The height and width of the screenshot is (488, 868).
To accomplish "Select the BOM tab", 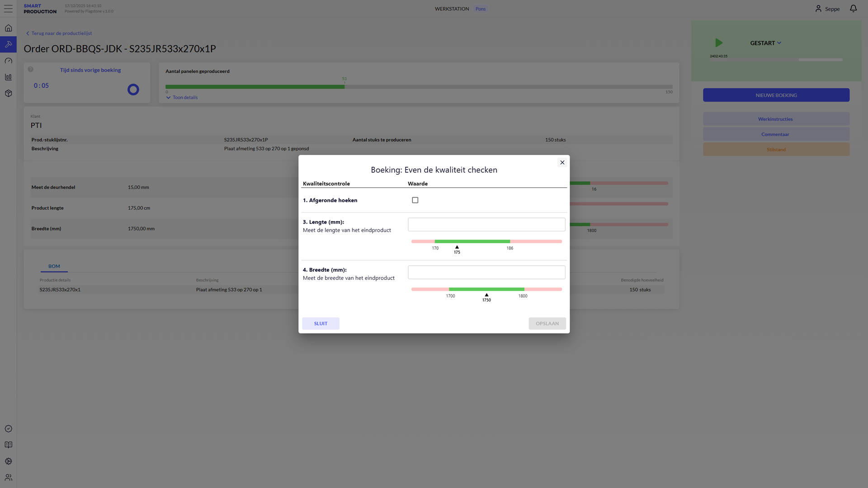I will [x=54, y=266].
